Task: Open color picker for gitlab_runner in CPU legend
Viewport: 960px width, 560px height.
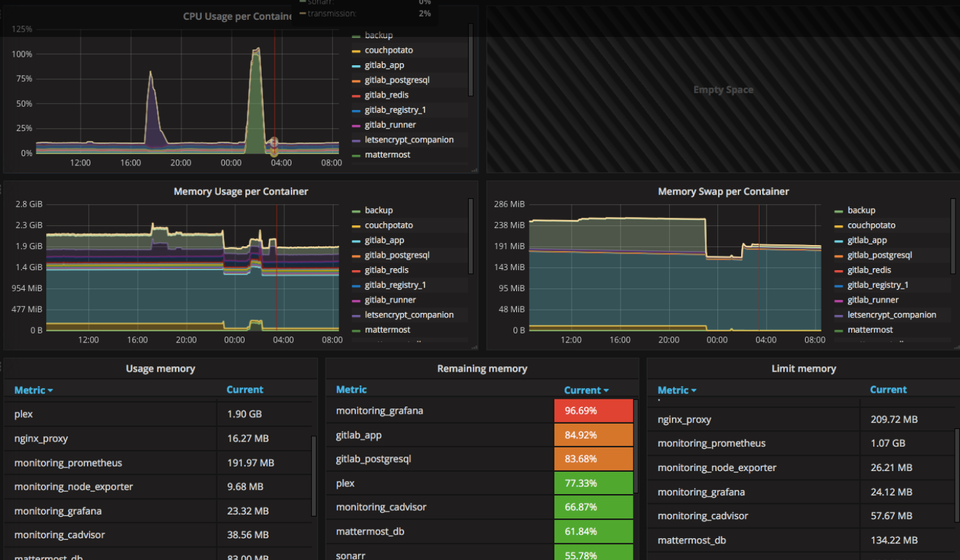Action: (x=356, y=126)
